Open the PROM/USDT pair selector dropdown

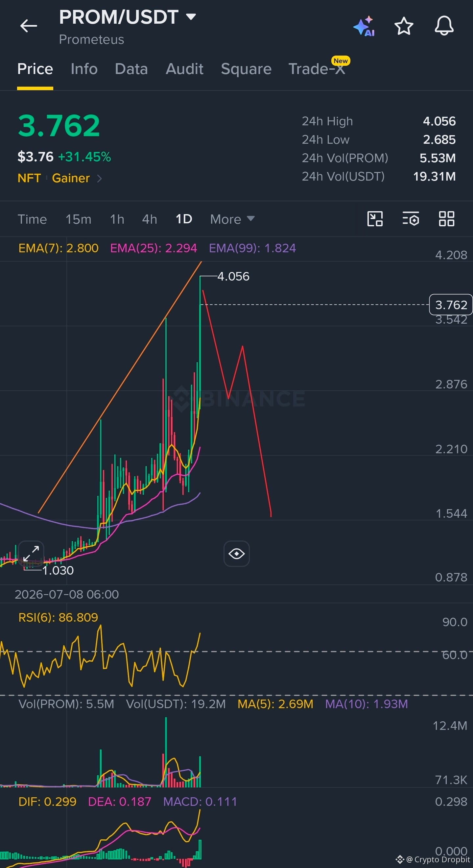[128, 17]
